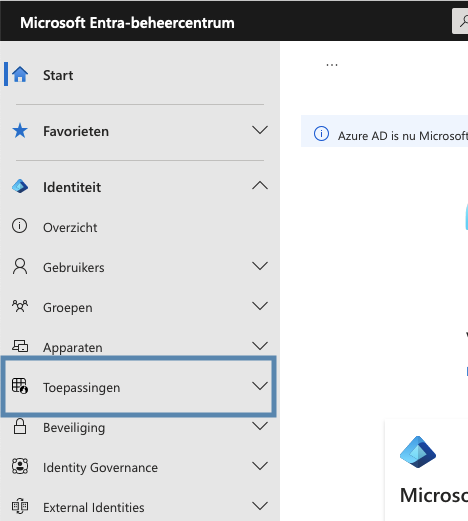
Task: Open the breadcrumb ellipsis menu
Action: (332, 65)
